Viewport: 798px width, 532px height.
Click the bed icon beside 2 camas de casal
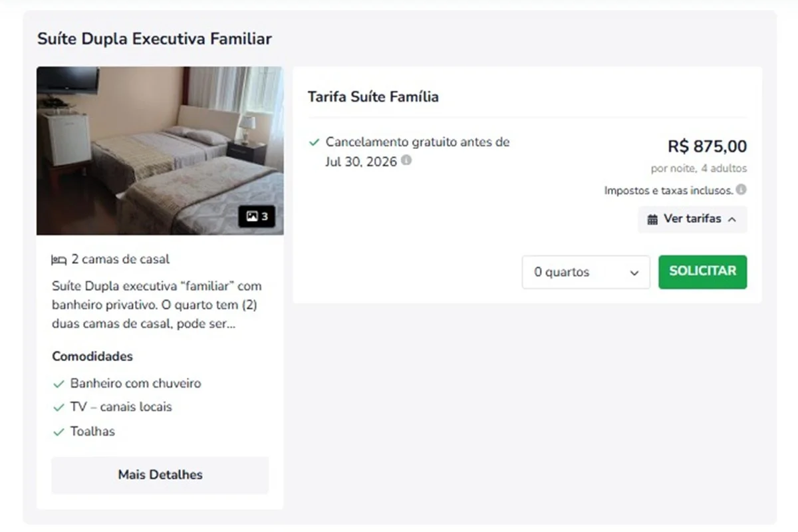59,260
